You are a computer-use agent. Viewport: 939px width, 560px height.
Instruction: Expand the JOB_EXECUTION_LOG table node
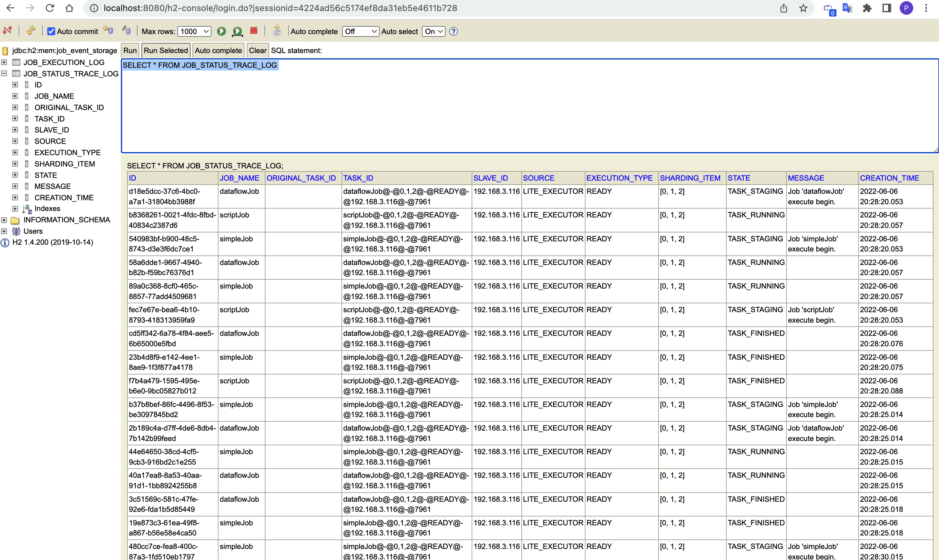4,62
